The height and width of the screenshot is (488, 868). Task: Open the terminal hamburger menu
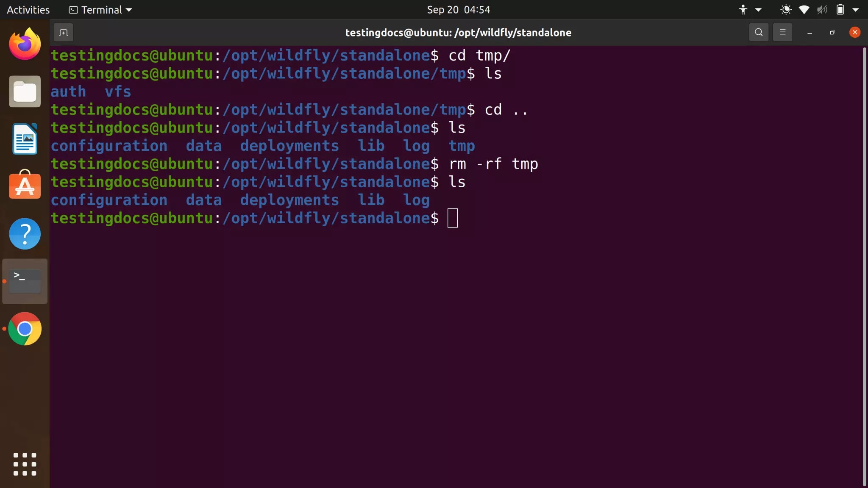point(782,32)
